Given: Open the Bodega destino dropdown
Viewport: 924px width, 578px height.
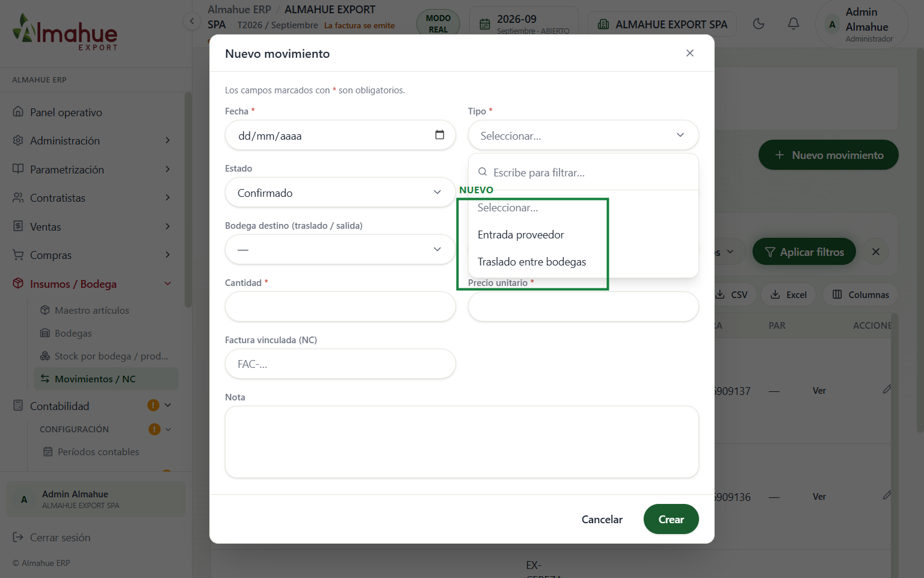Looking at the screenshot, I should (340, 249).
